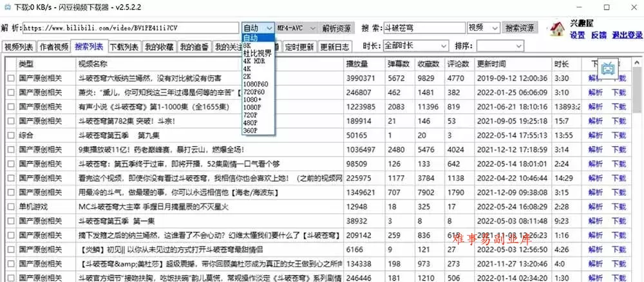Choose 1080P60 from quality list

coord(258,84)
